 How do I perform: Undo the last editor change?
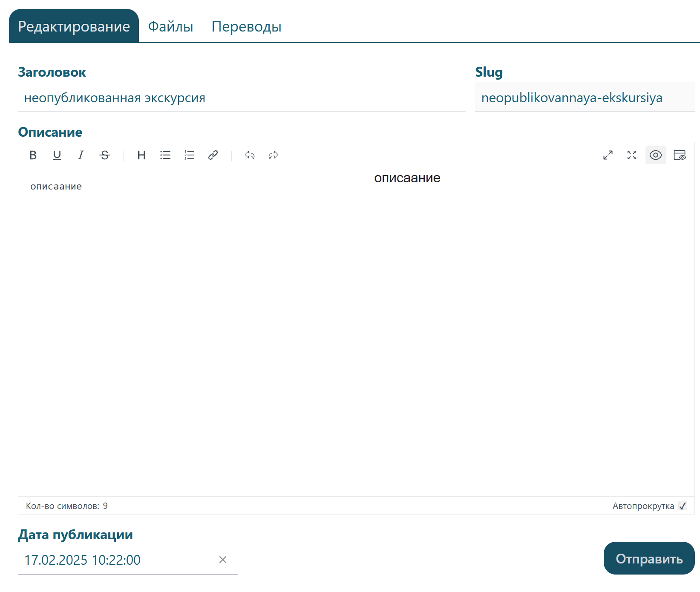pos(250,155)
